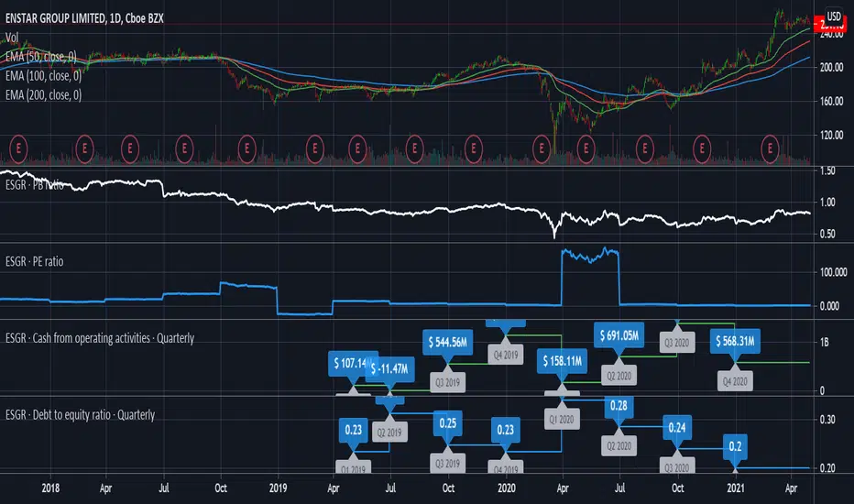This screenshot has width=854, height=504.
Task: Select the EMA (200, close, 0) legend
Action: pyautogui.click(x=43, y=94)
